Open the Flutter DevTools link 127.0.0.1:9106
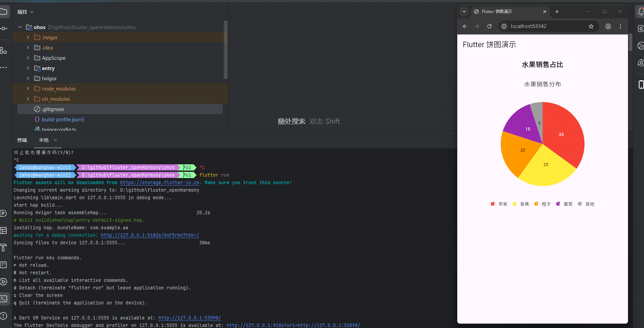 pyautogui.click(x=294, y=325)
